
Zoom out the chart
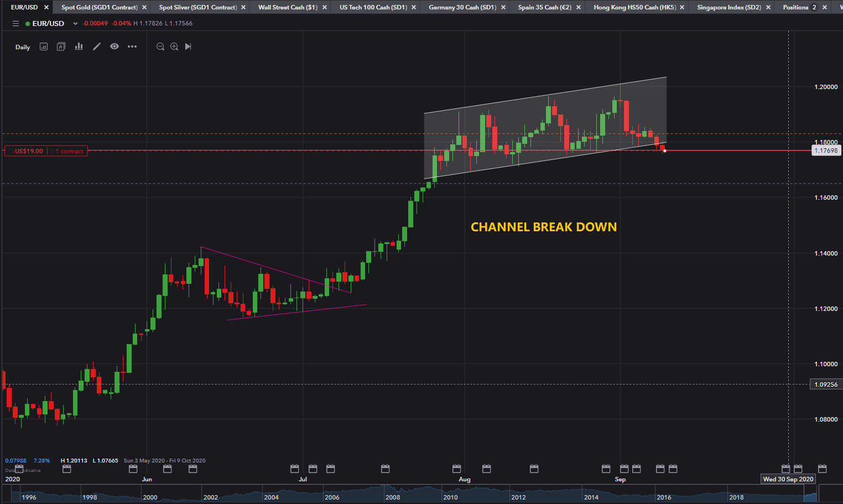point(160,46)
